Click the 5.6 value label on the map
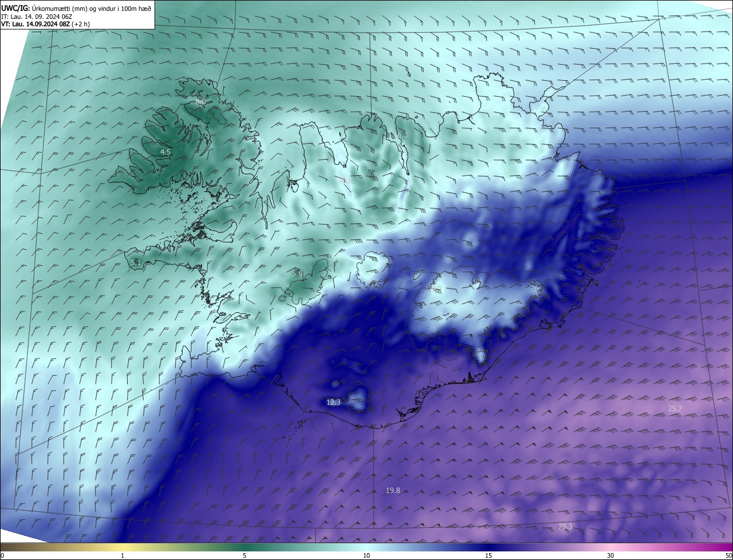This screenshot has width=733, height=560. pos(297,274)
